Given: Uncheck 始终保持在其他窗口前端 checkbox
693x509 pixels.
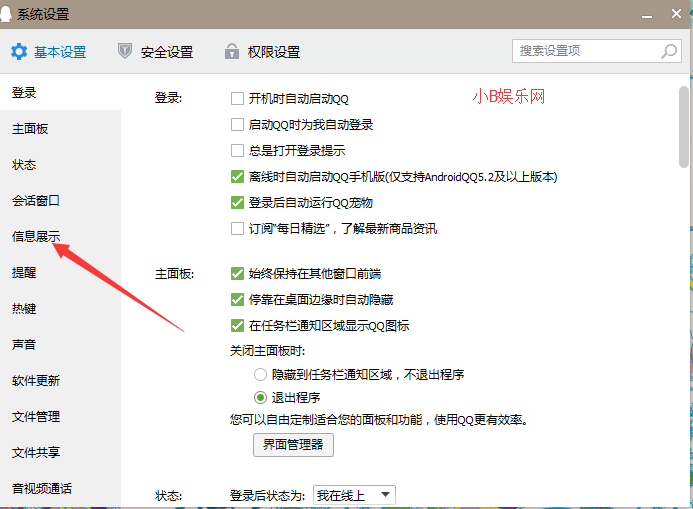Looking at the screenshot, I should [237, 274].
